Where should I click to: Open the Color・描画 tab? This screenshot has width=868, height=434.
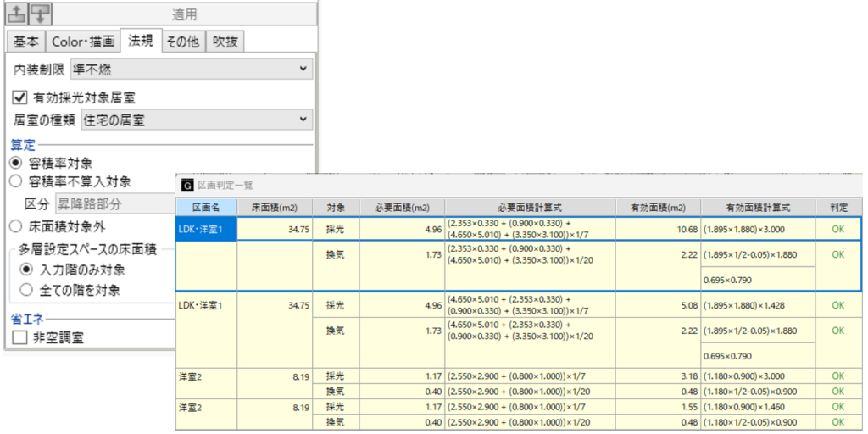pyautogui.click(x=82, y=42)
